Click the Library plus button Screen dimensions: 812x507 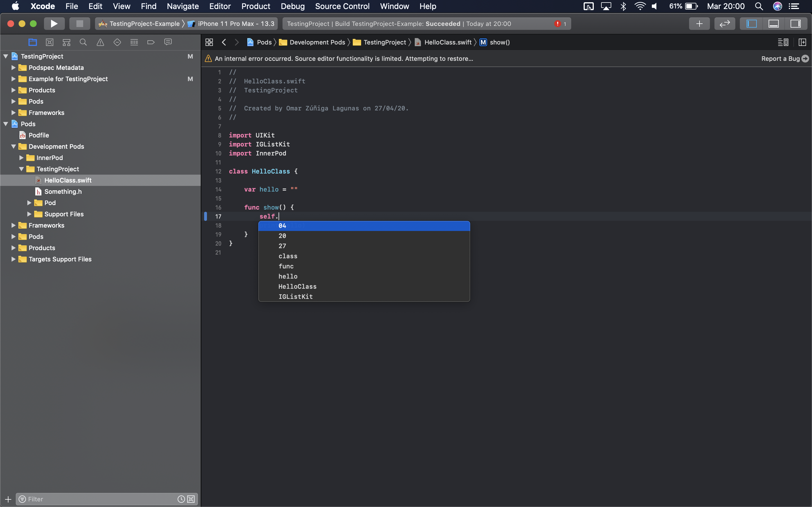[699, 24]
